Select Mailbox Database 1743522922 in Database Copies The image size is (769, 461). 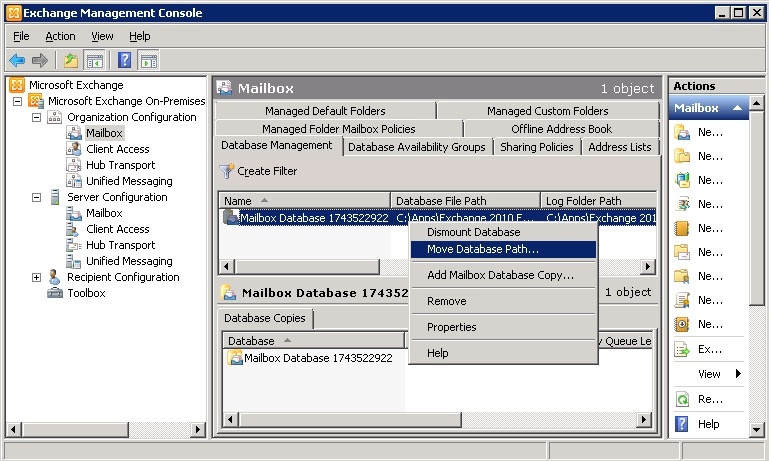pos(318,358)
